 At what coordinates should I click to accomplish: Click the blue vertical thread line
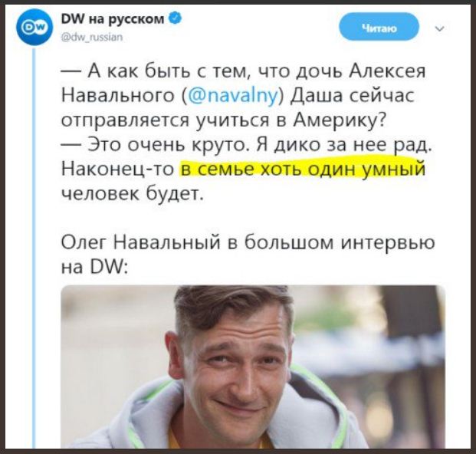34,248
